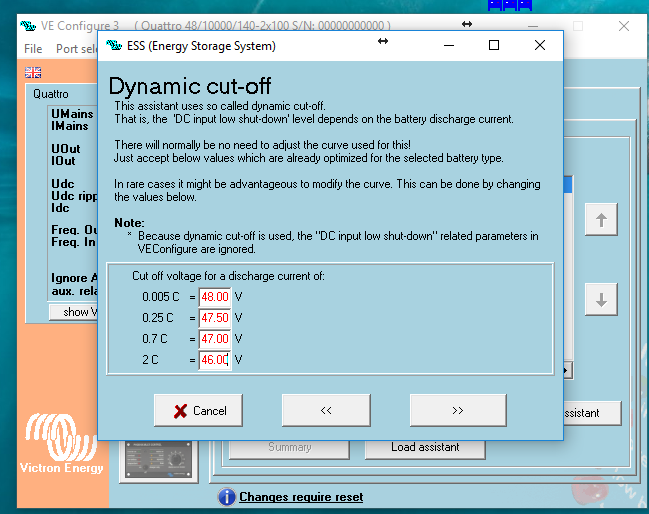Open the File menu in VE Configure
This screenshot has width=649, height=514.
tap(33, 49)
